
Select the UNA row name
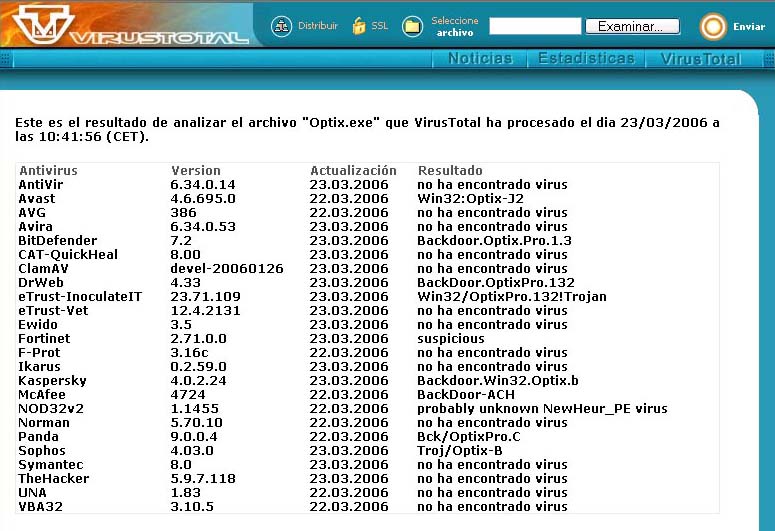point(32,493)
